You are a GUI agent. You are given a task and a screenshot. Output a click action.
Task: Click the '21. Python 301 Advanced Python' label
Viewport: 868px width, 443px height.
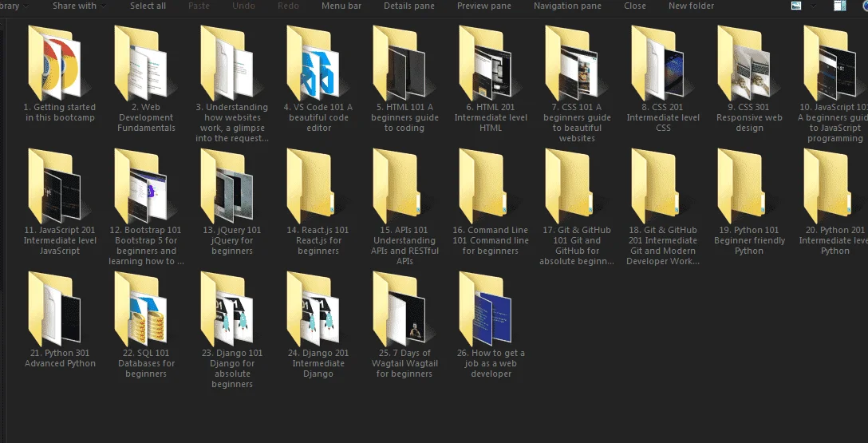(x=60, y=358)
